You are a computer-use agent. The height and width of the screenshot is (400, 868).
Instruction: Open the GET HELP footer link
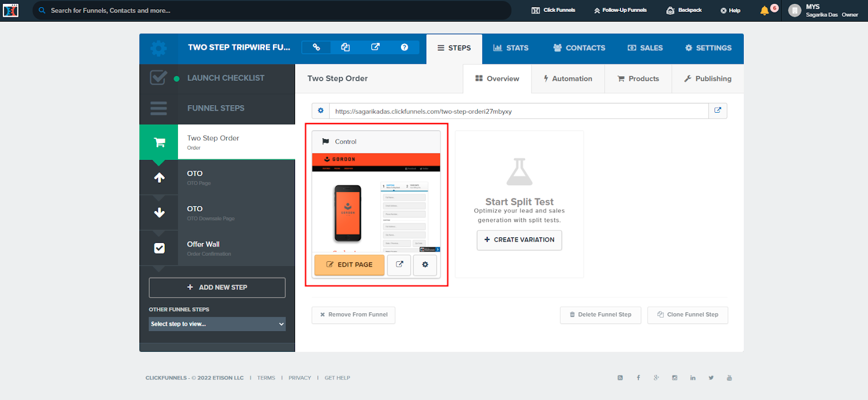click(337, 378)
